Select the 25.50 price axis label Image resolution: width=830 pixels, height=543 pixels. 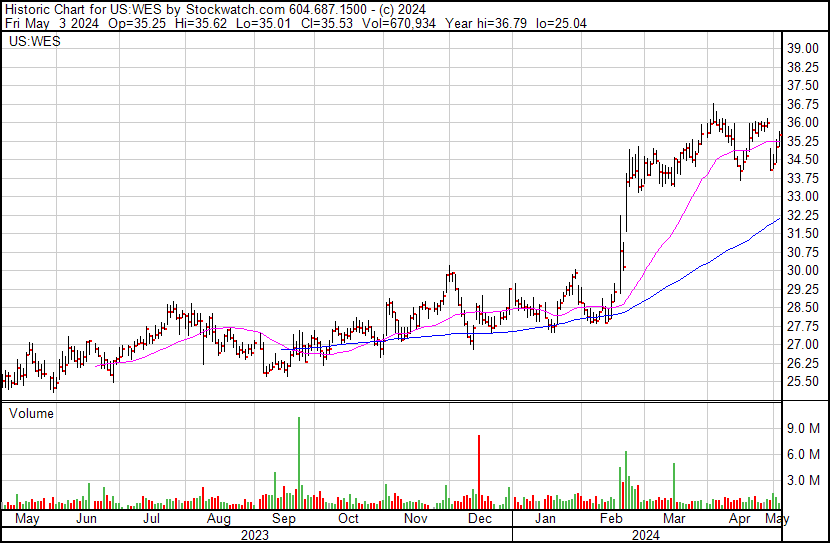pos(803,382)
